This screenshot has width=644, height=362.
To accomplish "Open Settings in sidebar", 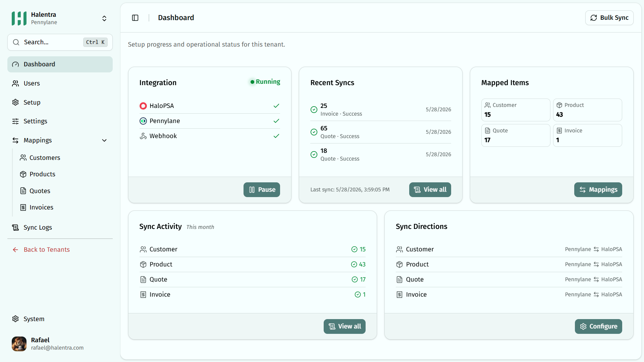I will 60,121.
